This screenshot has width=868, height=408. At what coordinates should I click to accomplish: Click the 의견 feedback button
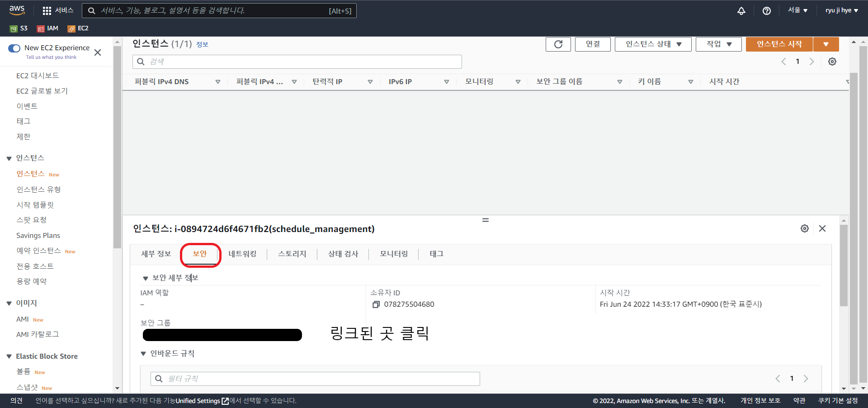coord(16,401)
